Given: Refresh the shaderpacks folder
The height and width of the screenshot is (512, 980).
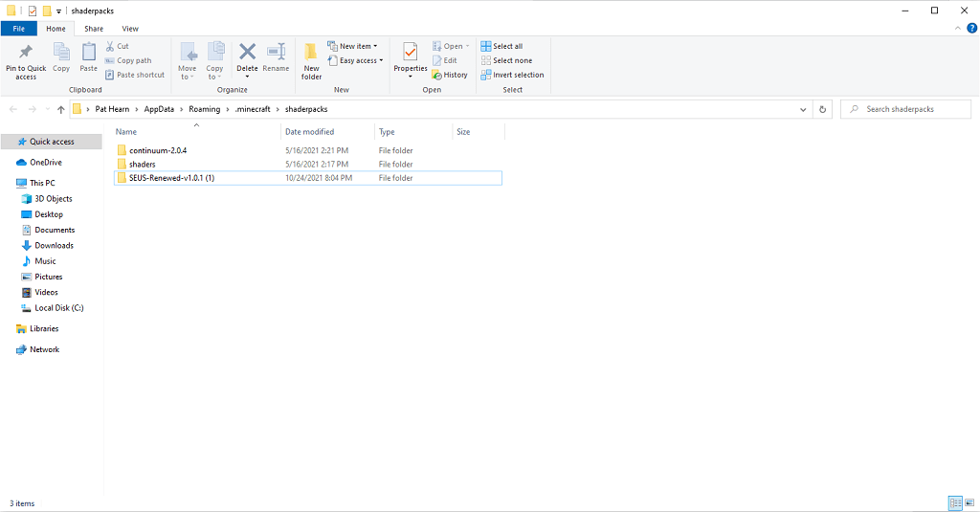Looking at the screenshot, I should pos(822,109).
